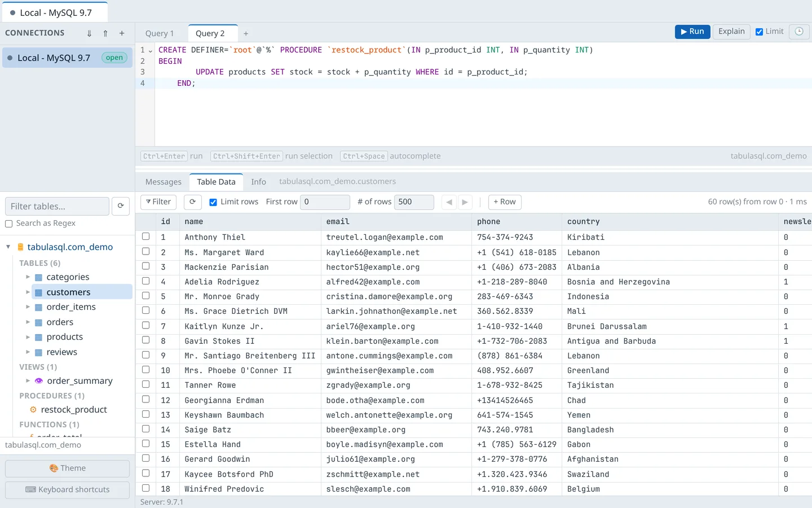Add a new row with + Row
Image resolution: width=812 pixels, height=508 pixels.
(x=505, y=202)
